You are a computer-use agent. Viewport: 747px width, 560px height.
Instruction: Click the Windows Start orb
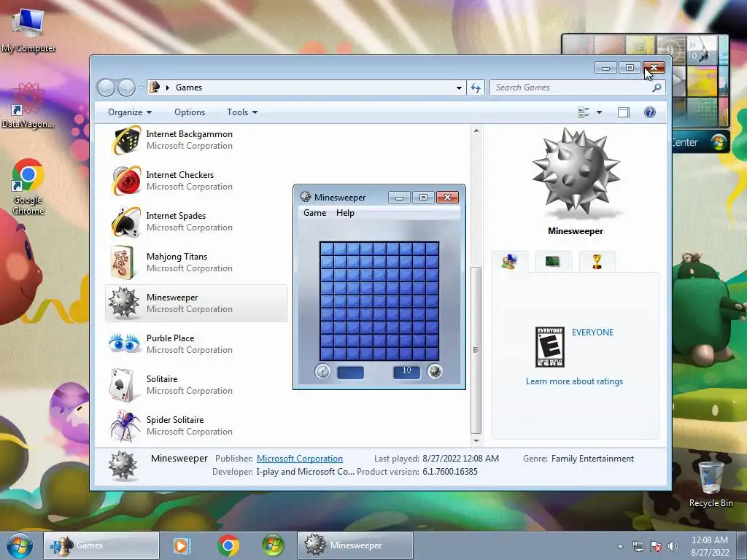coord(19,545)
